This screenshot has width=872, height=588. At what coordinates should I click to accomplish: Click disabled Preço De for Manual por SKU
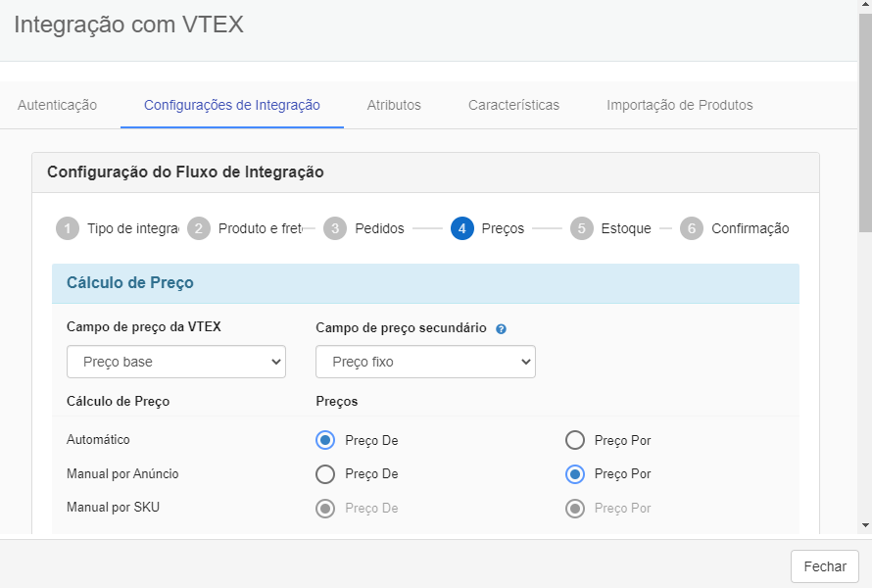pos(325,508)
